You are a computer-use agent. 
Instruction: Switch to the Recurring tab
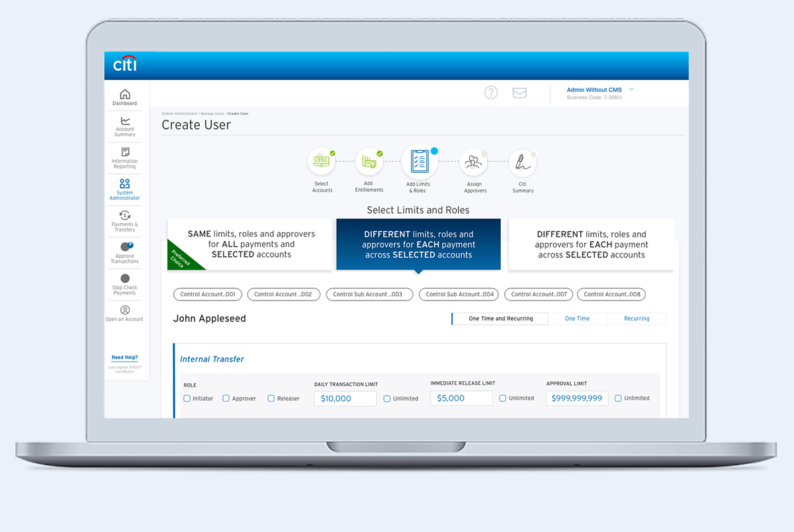pyautogui.click(x=637, y=318)
